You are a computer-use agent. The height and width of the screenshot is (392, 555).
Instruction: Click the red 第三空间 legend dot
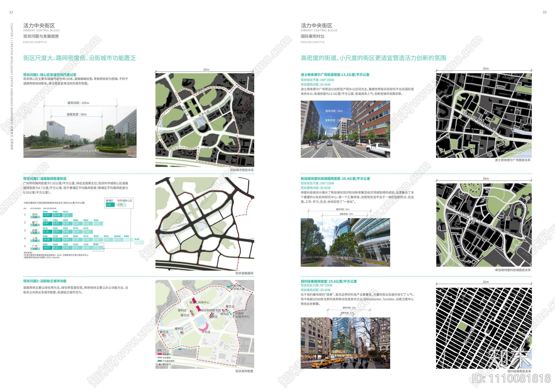click(160, 364)
